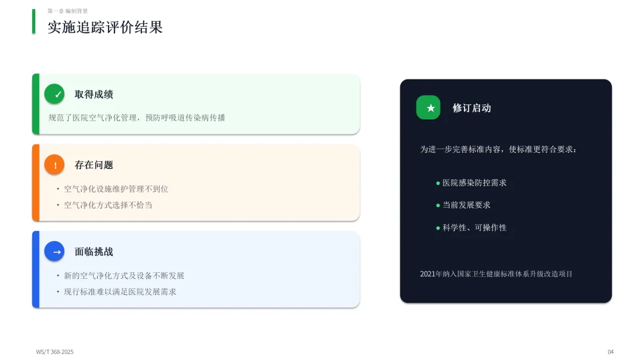Click the green star icon beside 修订启动
The height and width of the screenshot is (363, 644).
click(x=428, y=107)
